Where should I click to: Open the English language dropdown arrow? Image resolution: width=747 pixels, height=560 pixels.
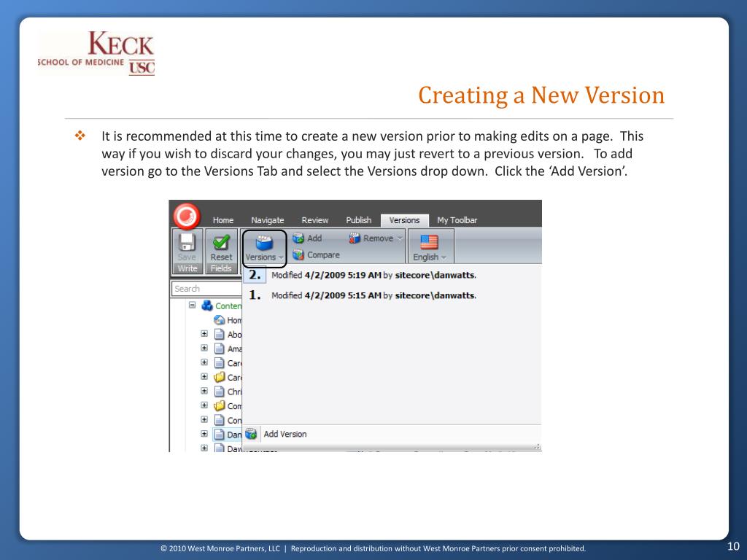(x=444, y=257)
